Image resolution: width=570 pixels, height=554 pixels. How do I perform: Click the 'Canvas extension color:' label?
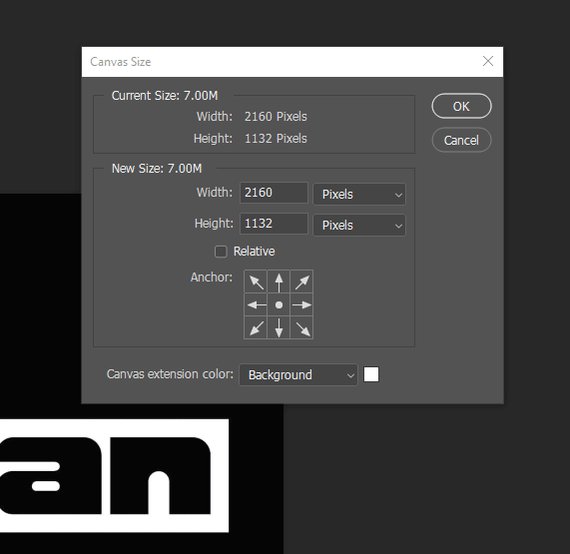coord(170,374)
